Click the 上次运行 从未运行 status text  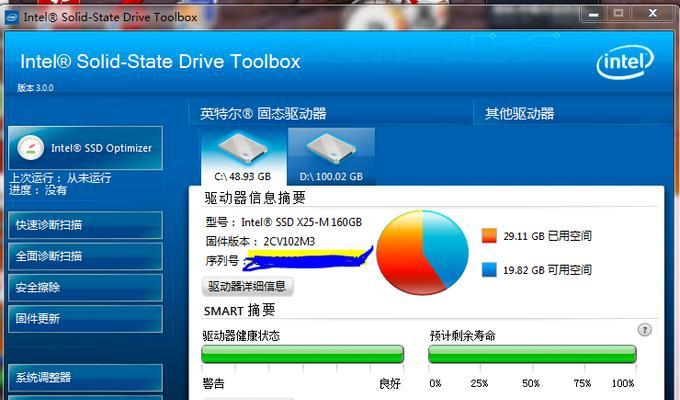(x=60, y=177)
